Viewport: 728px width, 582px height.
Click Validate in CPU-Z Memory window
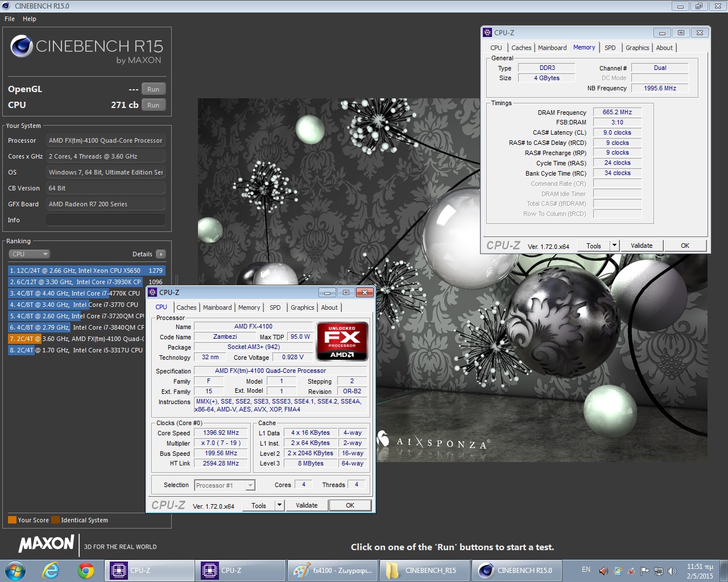point(642,246)
